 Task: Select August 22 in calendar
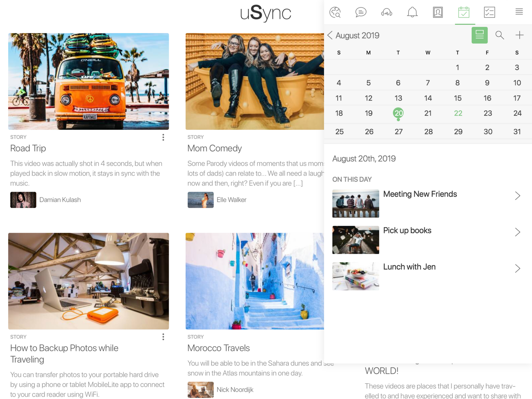pyautogui.click(x=458, y=113)
